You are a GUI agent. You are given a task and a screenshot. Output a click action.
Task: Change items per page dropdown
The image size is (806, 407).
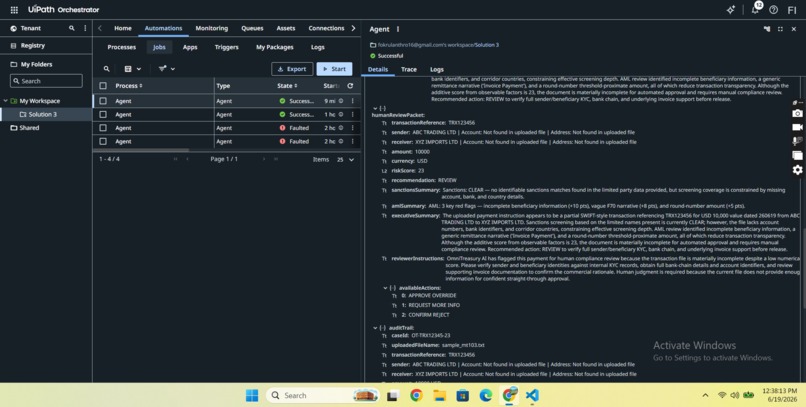point(345,160)
